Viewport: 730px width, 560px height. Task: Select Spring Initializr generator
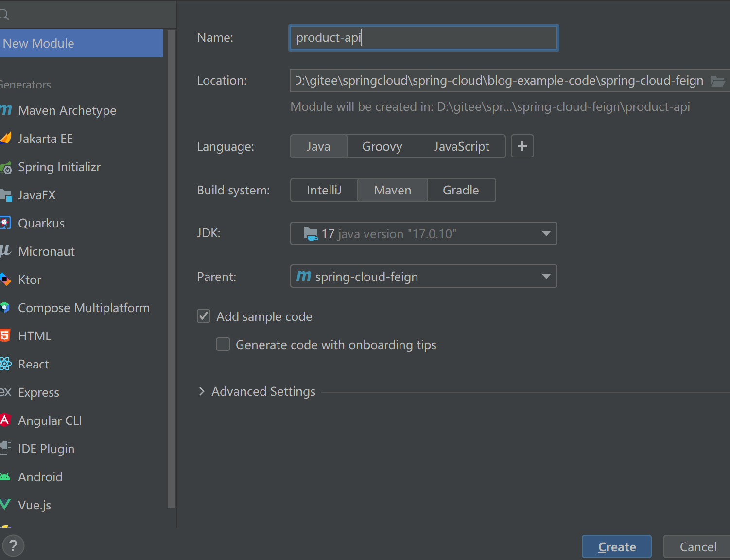click(x=81, y=167)
